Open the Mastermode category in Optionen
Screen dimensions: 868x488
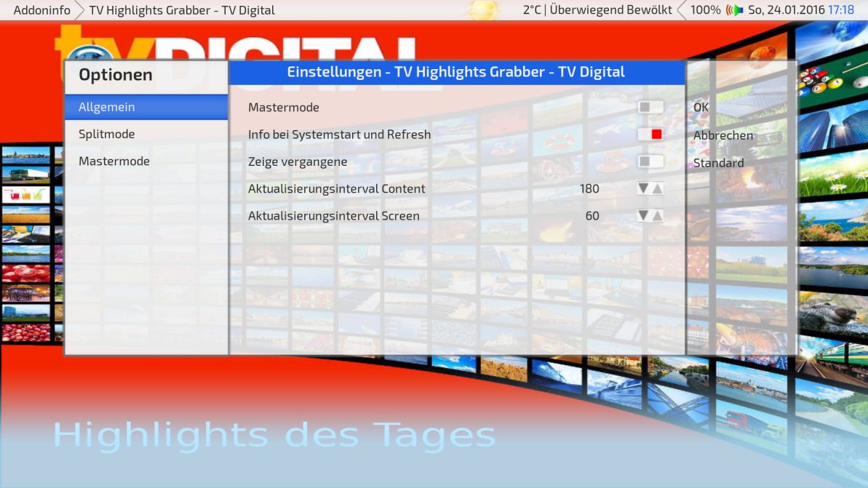click(146, 161)
